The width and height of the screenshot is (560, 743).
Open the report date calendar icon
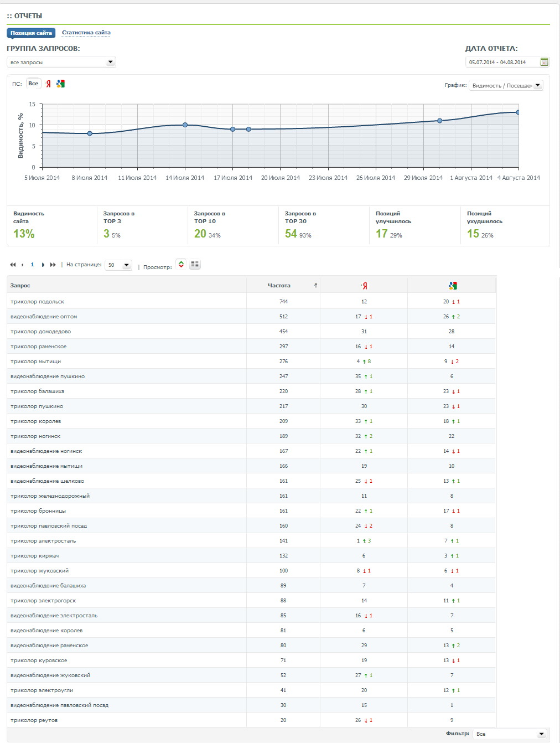coord(545,62)
